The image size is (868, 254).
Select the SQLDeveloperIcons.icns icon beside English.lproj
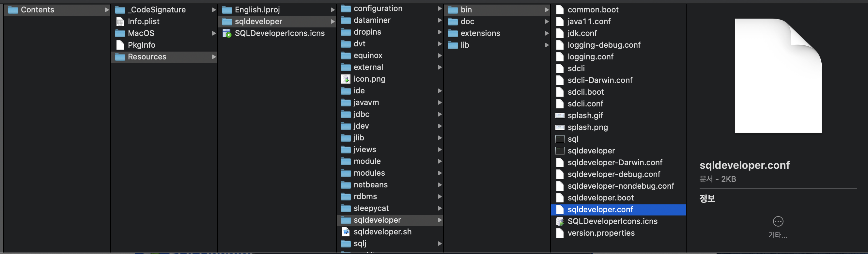pos(227,33)
